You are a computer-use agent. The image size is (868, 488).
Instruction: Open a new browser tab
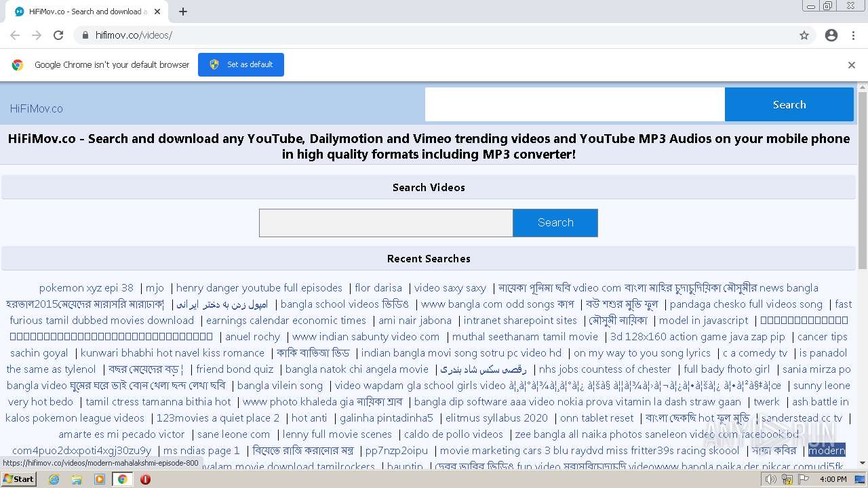[183, 12]
